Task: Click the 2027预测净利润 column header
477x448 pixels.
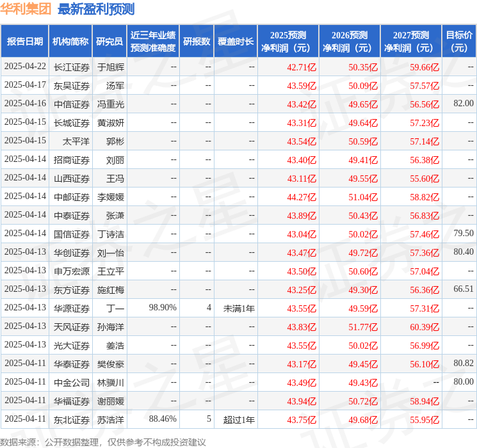Action: [x=411, y=42]
